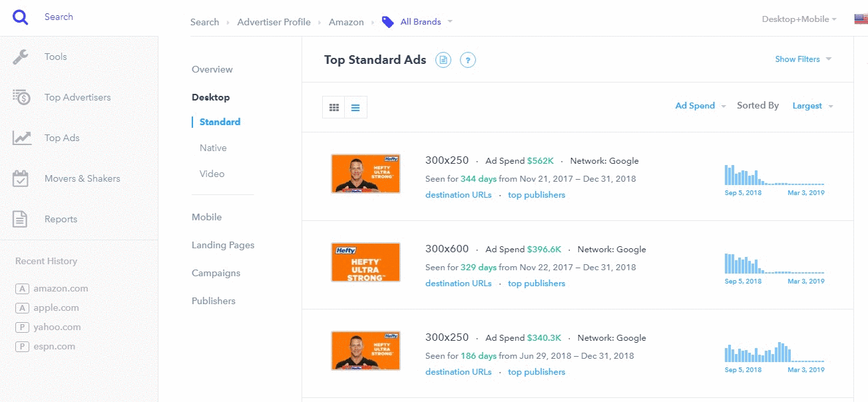Click the spend bar chart for the $396.6K ad
The height and width of the screenshot is (402, 868).
pos(774,264)
